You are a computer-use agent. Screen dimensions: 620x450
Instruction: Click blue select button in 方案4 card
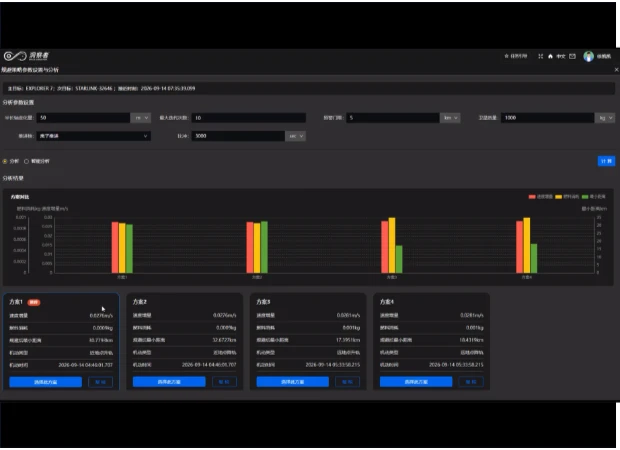coord(416,382)
